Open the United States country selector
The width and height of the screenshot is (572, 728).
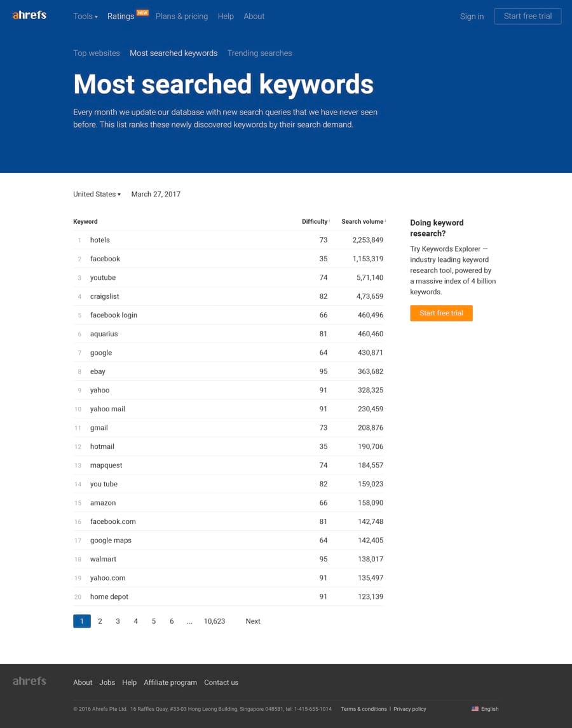96,194
